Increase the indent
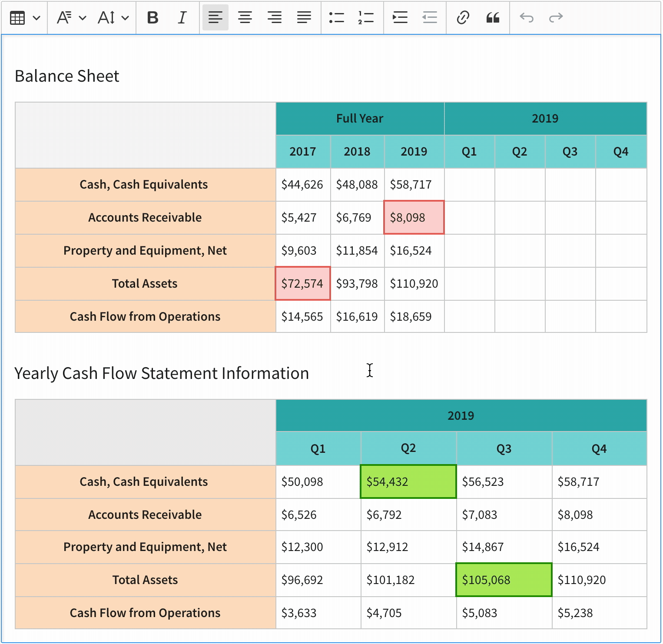The width and height of the screenshot is (663, 644). pyautogui.click(x=400, y=17)
